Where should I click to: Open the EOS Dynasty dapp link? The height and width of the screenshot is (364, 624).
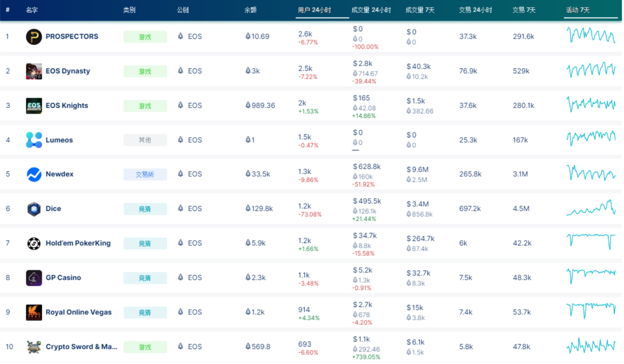[68, 71]
